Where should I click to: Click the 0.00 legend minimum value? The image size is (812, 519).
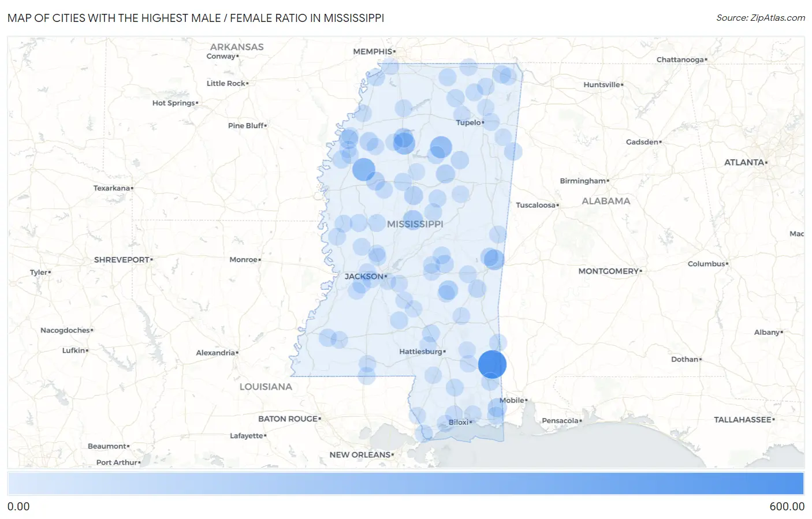pyautogui.click(x=18, y=506)
